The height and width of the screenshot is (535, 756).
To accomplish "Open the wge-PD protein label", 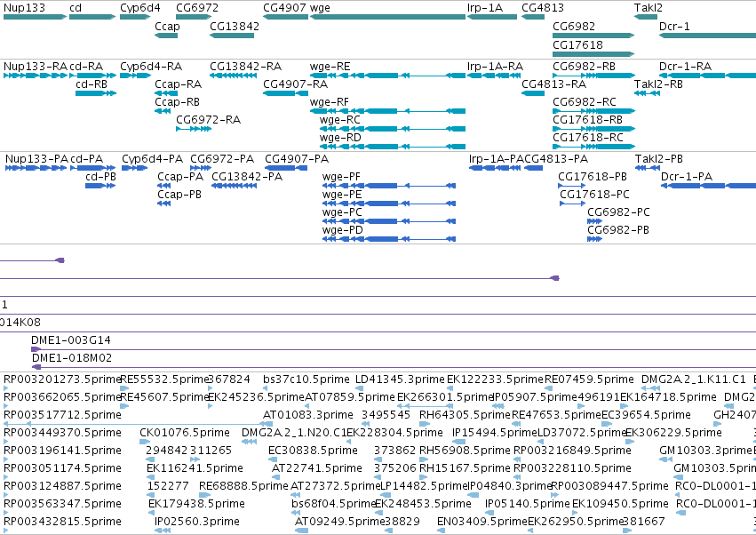I will [x=342, y=230].
